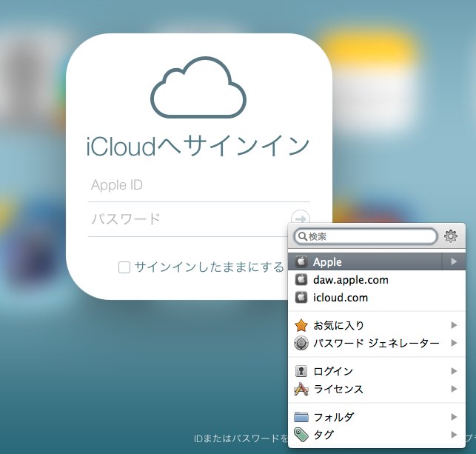
Task: Open the タグ menu item
Action: point(376,435)
